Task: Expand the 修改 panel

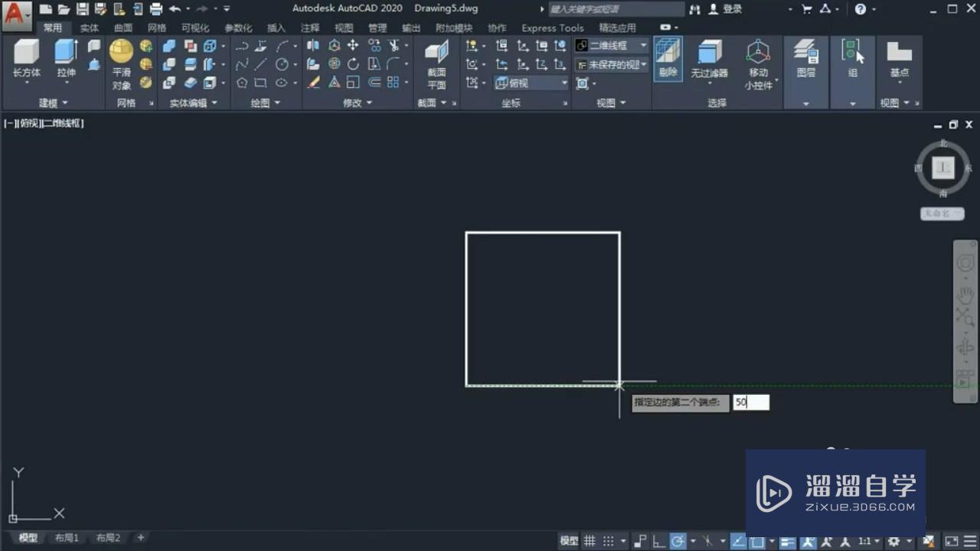Action: (358, 103)
